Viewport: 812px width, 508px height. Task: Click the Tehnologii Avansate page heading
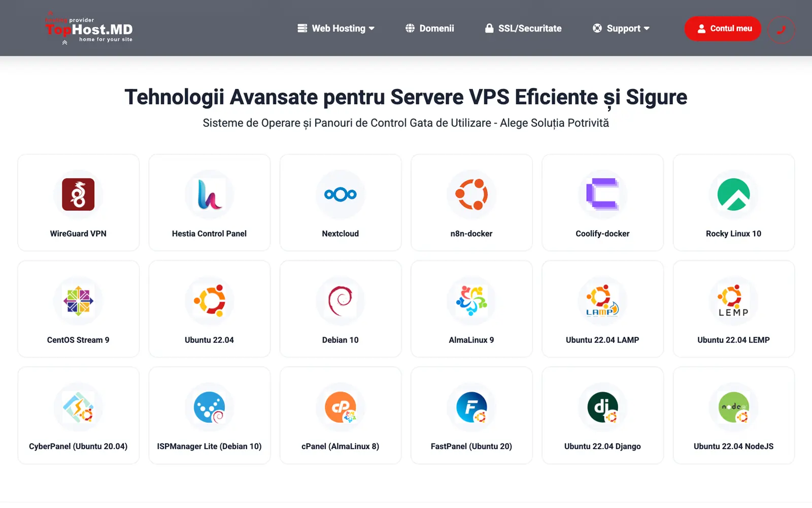click(406, 97)
